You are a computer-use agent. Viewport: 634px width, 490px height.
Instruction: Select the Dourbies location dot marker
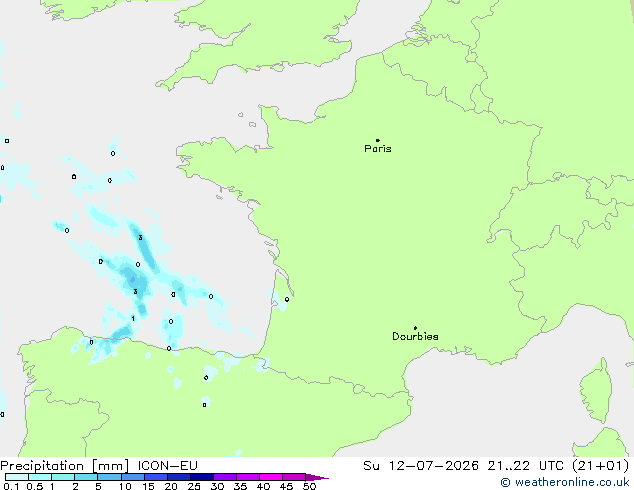coord(415,328)
